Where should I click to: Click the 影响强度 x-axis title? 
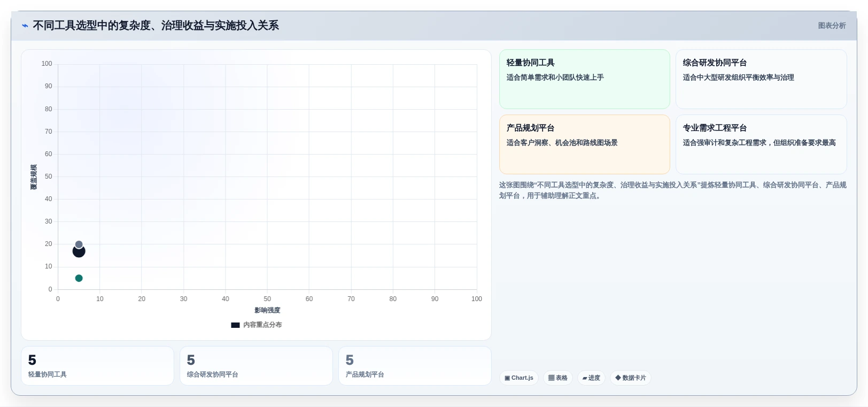click(x=267, y=310)
